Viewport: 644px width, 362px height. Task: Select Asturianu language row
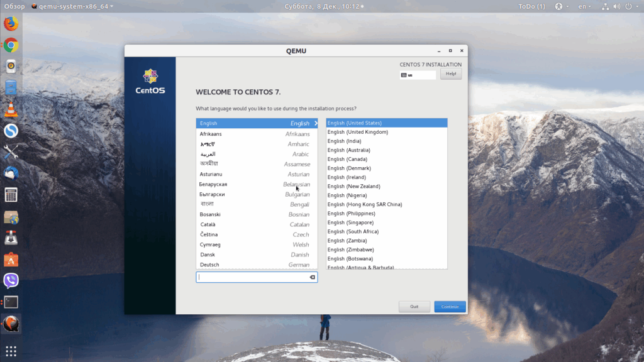[x=257, y=174]
